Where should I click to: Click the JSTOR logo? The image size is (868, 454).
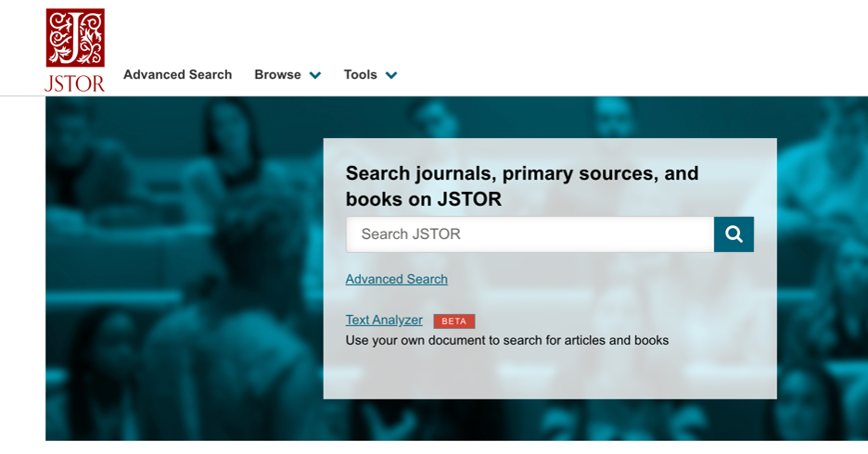tap(75, 50)
